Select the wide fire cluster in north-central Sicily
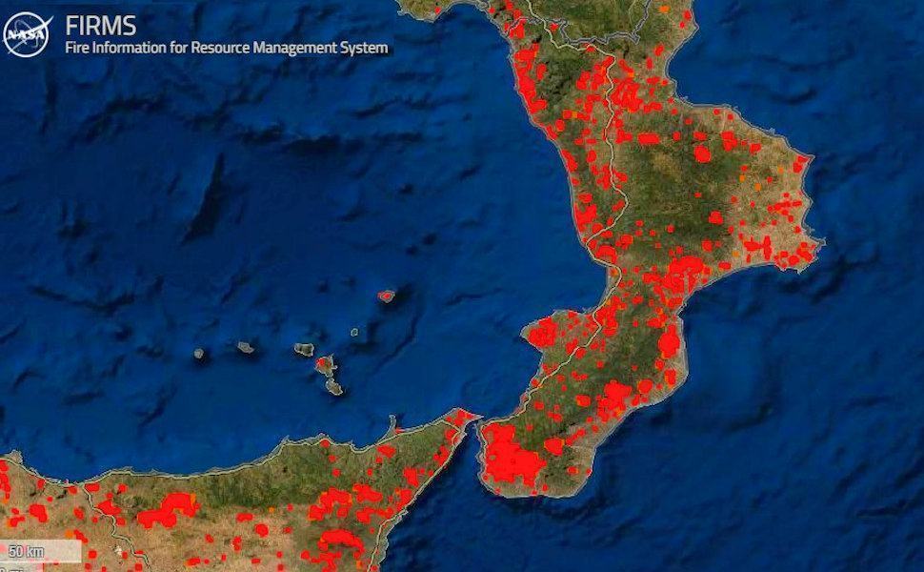Screen dimensions: 924x572 tap(167, 511)
